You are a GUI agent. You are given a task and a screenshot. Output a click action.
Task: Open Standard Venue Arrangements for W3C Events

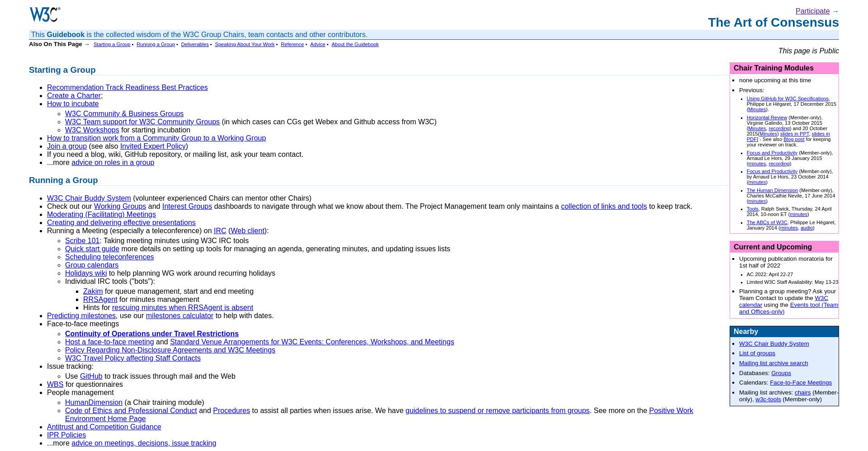pos(312,342)
